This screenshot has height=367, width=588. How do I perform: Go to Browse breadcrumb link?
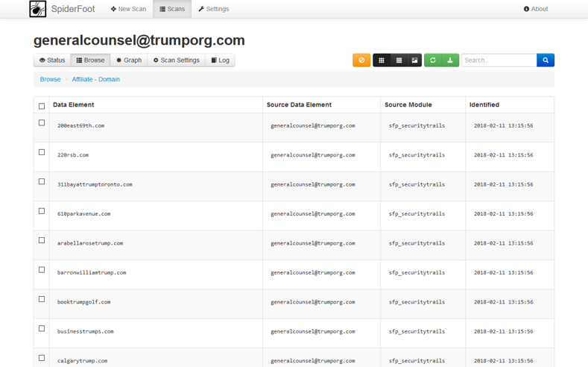50,80
